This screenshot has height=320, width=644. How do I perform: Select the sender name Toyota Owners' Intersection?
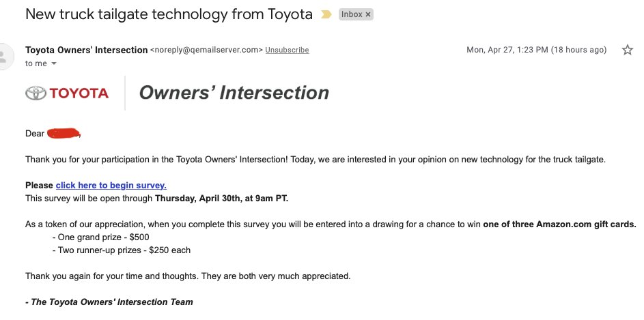pos(86,50)
